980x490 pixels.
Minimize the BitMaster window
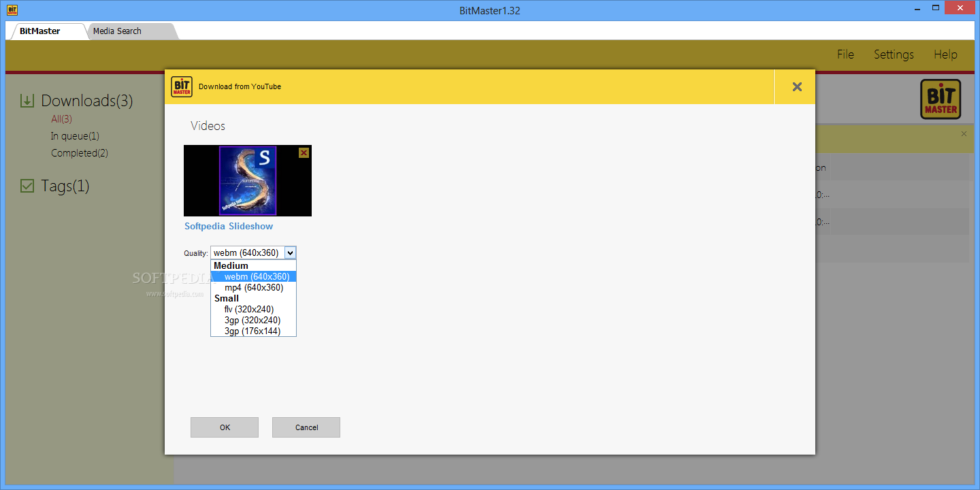pyautogui.click(x=918, y=7)
